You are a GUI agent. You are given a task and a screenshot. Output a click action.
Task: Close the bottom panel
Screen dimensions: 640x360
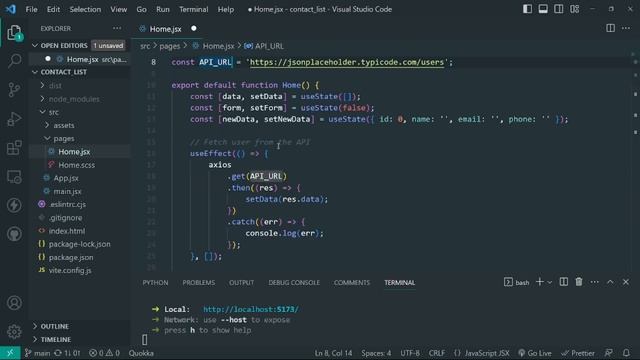(626, 282)
